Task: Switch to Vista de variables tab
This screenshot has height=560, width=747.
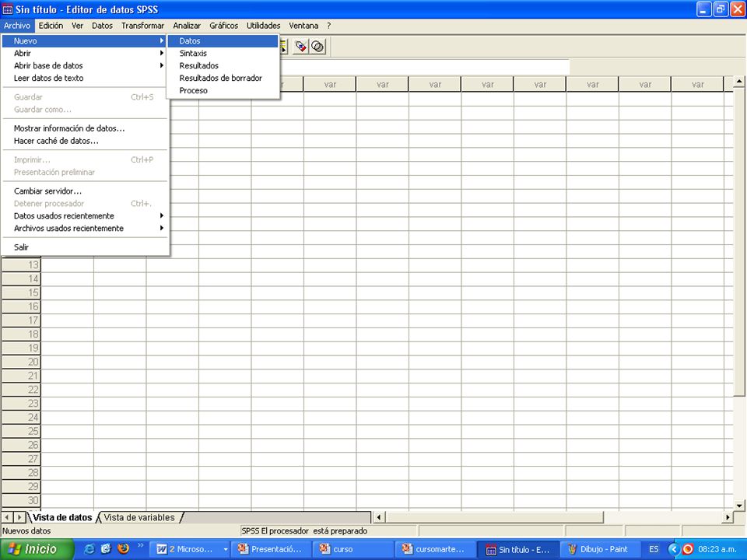Action: coord(139,518)
